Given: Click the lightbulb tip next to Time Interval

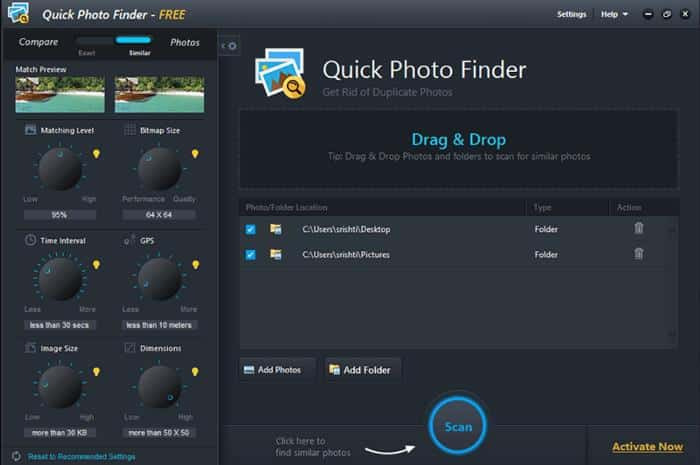Looking at the screenshot, I should click(96, 265).
